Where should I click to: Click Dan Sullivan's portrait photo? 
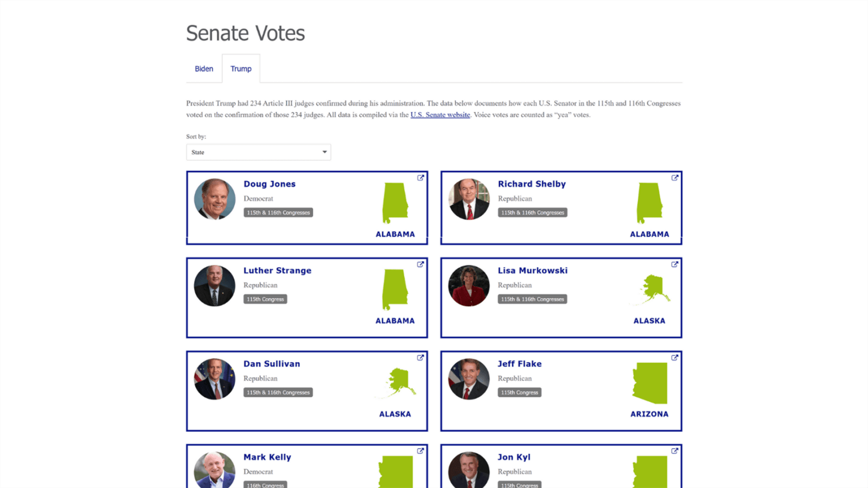click(x=215, y=379)
